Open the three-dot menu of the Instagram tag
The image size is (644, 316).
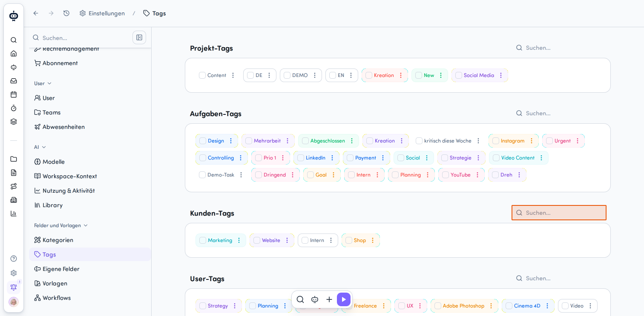(x=532, y=141)
